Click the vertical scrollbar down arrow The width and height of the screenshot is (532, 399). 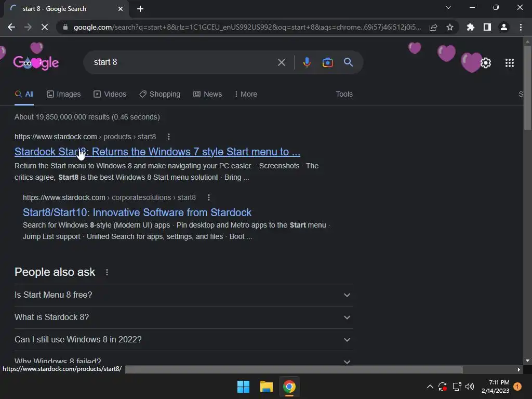[x=527, y=361]
